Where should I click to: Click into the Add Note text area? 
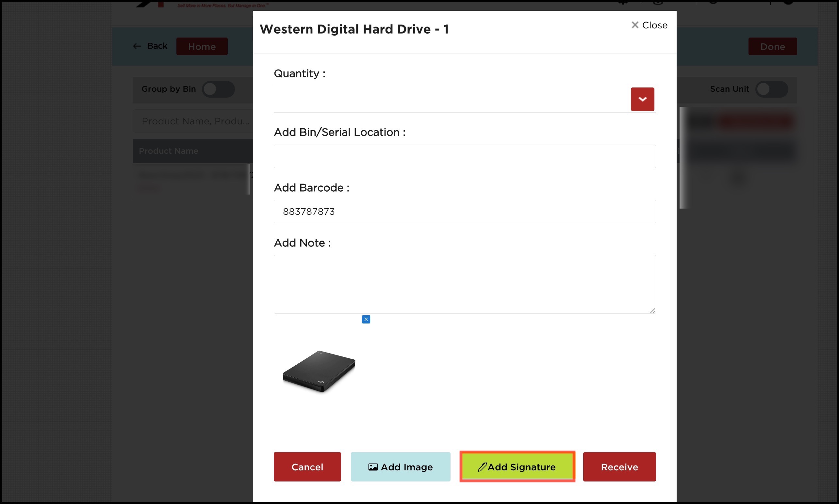tap(465, 284)
